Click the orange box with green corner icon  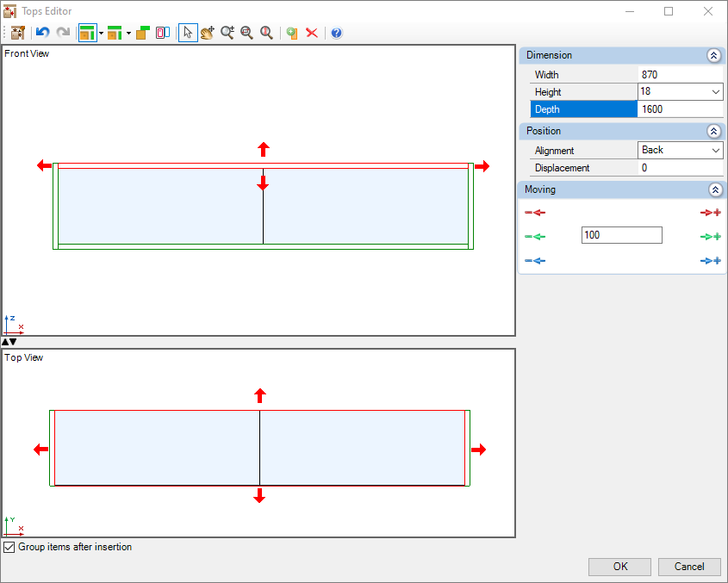[x=143, y=33]
